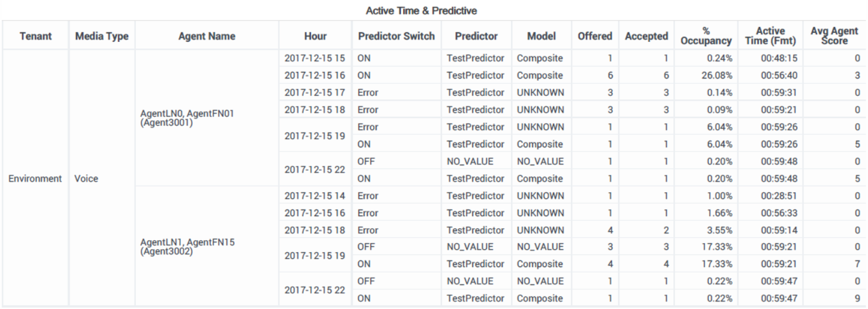Click the Active Time & Predictive title
The height and width of the screenshot is (309, 868).
point(434,10)
